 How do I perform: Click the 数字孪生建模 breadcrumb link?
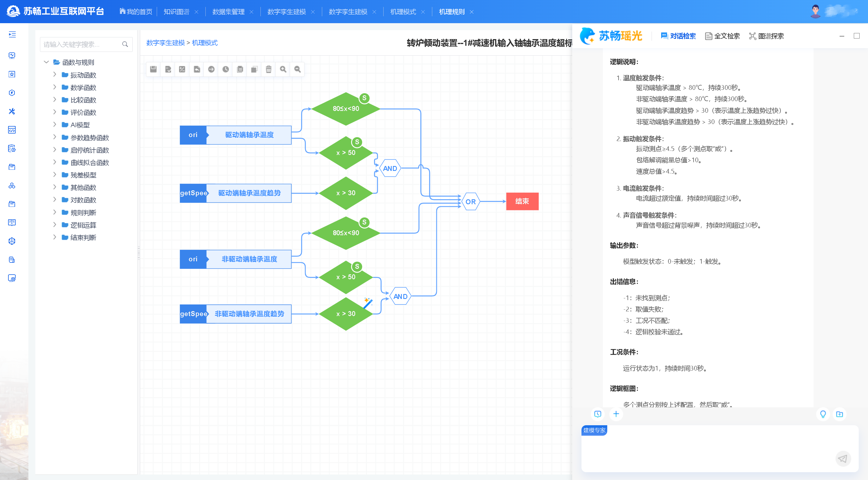tap(165, 43)
